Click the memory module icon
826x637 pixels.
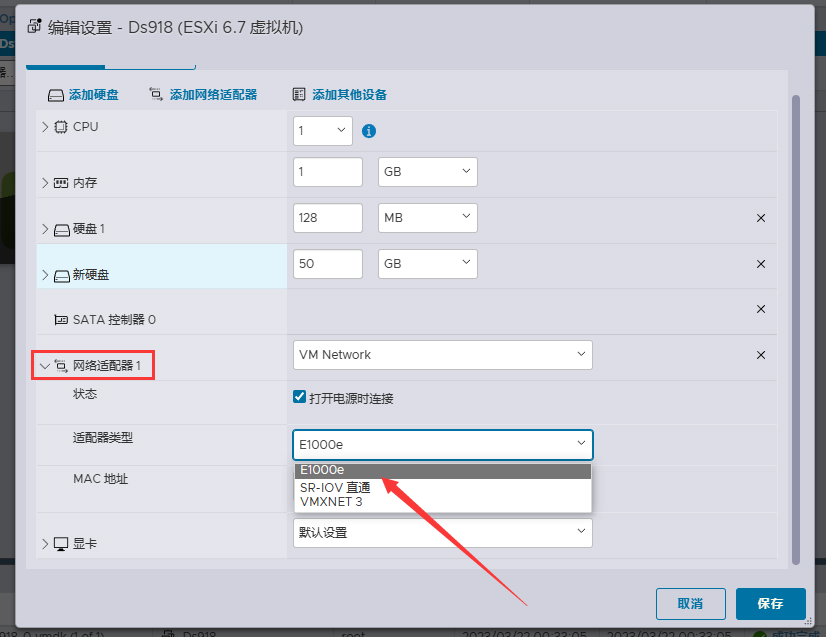[61, 183]
